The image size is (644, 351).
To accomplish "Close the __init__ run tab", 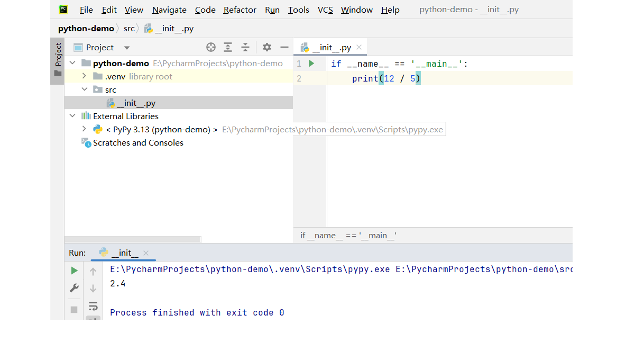I will pos(146,253).
